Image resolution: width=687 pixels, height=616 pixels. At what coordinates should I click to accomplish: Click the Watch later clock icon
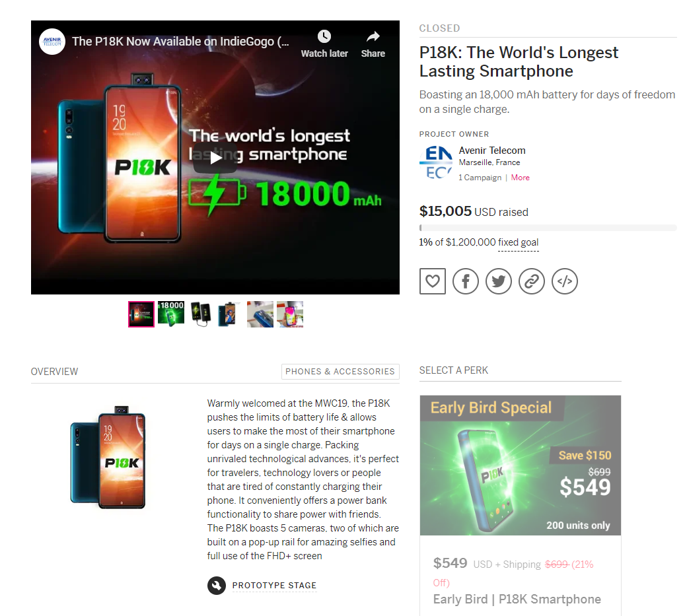(x=324, y=36)
